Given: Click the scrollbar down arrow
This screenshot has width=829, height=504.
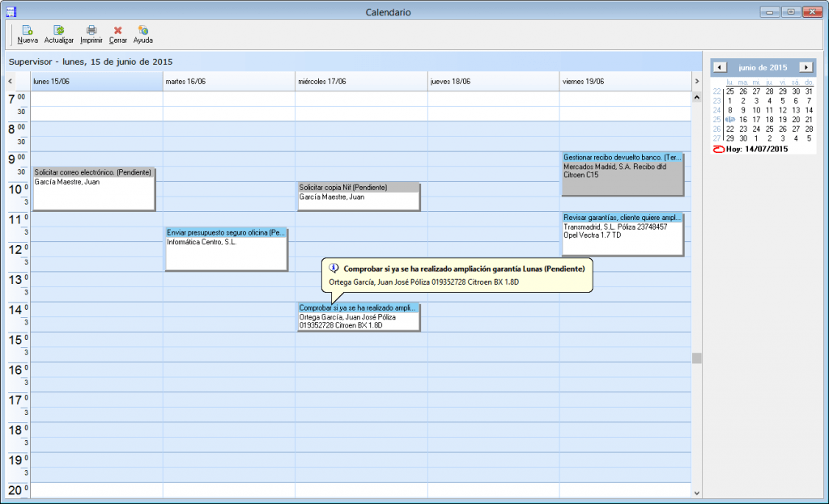Looking at the screenshot, I should [696, 491].
